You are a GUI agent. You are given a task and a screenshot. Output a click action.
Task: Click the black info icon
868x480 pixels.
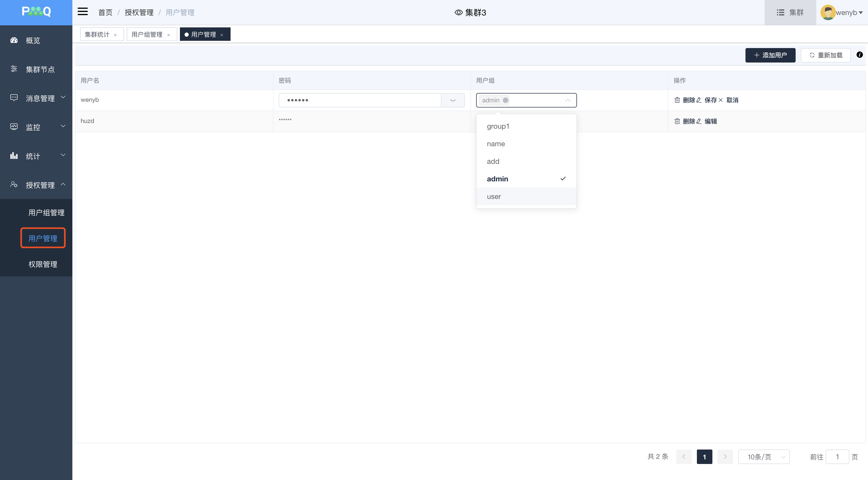(x=859, y=55)
